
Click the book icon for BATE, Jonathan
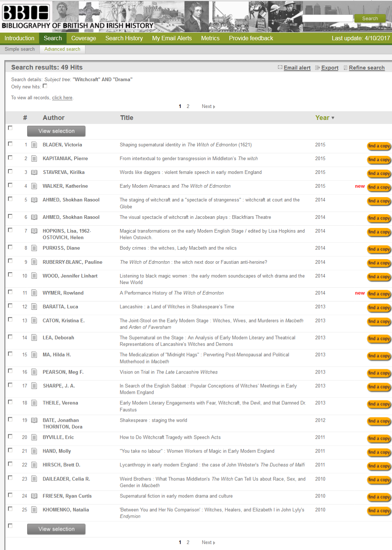pyautogui.click(x=34, y=420)
